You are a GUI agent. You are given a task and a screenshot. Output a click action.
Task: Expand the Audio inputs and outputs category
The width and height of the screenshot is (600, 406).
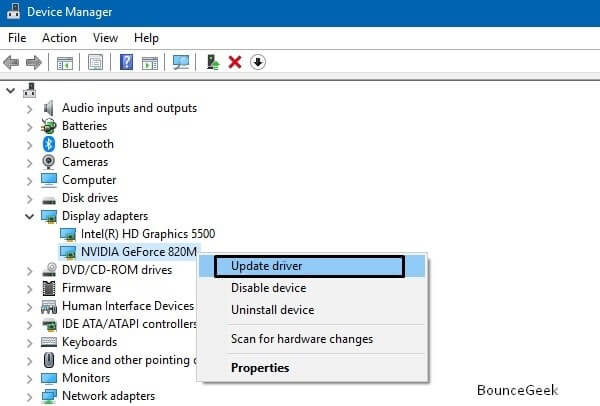(x=29, y=109)
